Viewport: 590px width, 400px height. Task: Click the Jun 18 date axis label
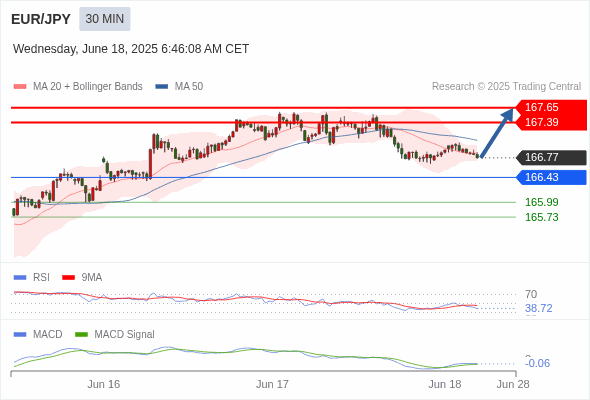444,384
